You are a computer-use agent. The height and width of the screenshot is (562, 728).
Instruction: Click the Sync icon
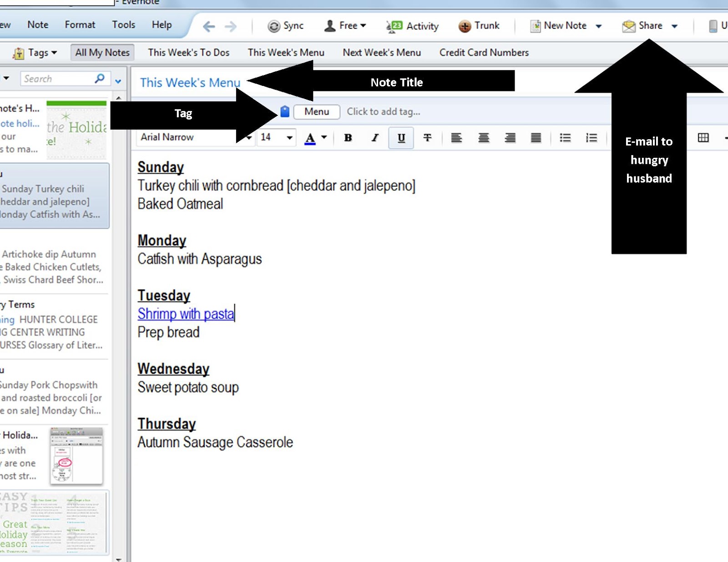coord(274,26)
